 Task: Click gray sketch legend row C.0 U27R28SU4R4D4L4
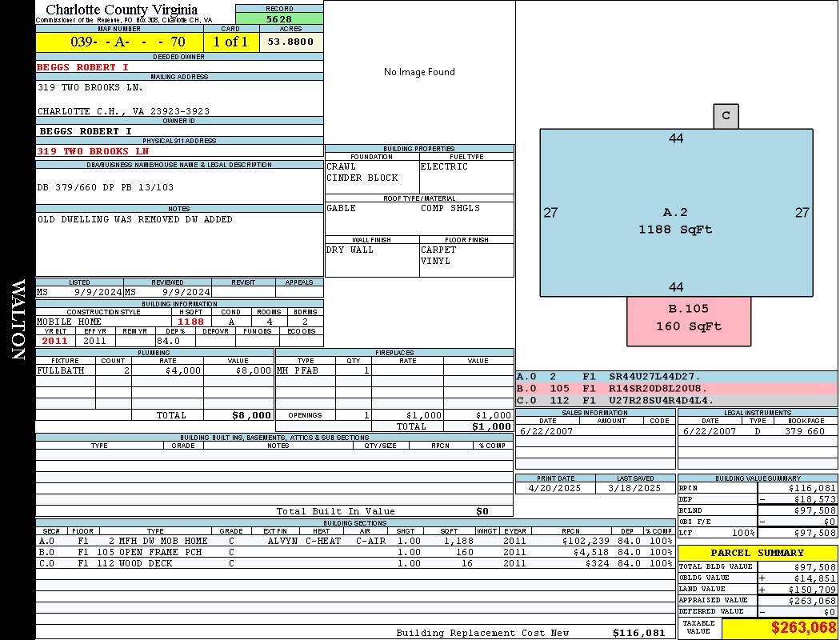677,400
